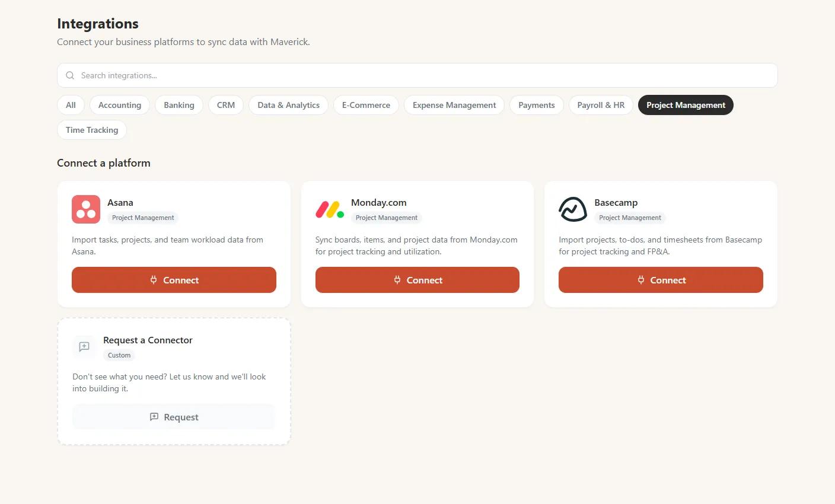Click the search magnifier icon
This screenshot has height=504, width=835.
[70, 75]
